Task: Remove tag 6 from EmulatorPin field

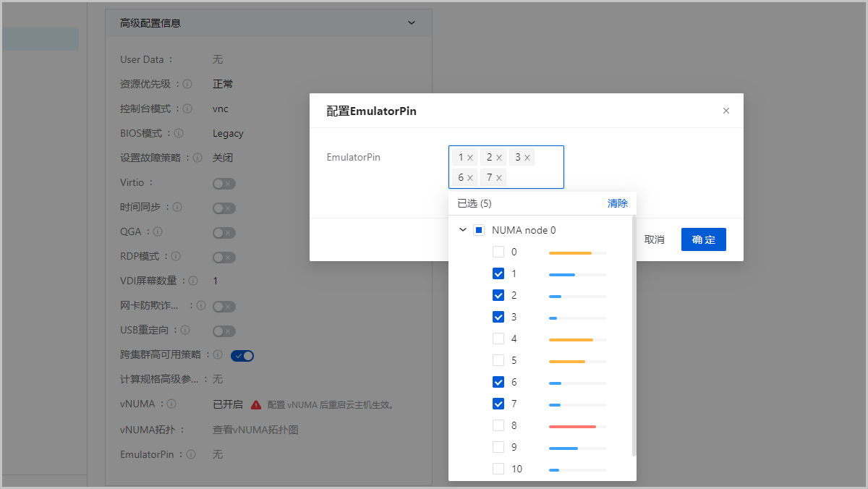Action: 470,178
